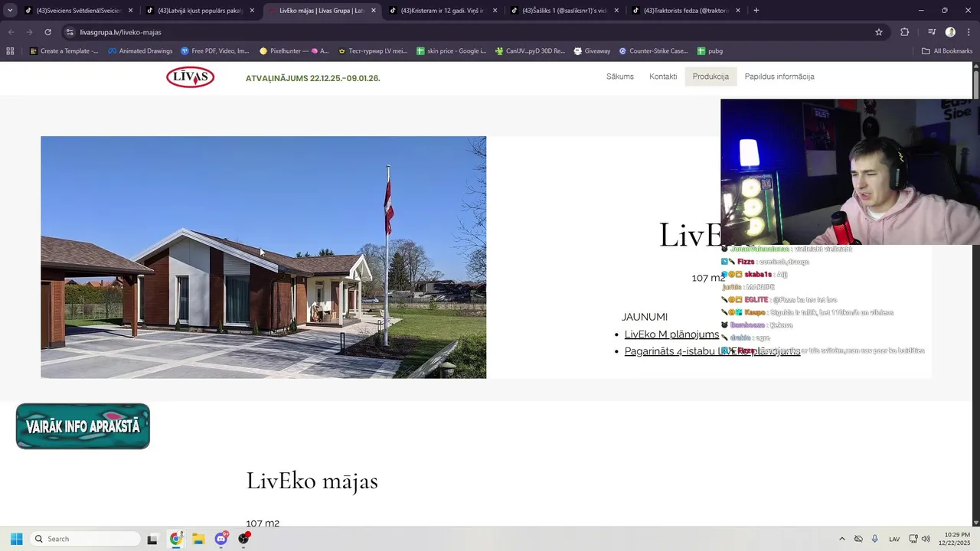Go back to the previous page
The image size is (980, 551).
(x=11, y=32)
